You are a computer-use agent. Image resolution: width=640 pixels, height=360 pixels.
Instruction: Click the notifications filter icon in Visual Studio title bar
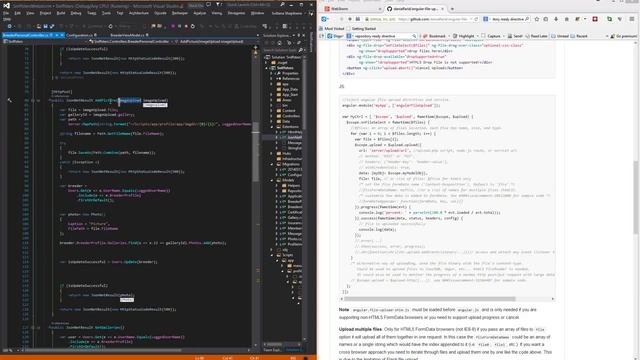(x=218, y=5)
